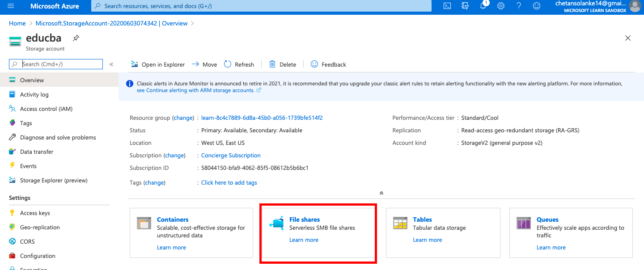Click the help question mark icon

point(519,6)
